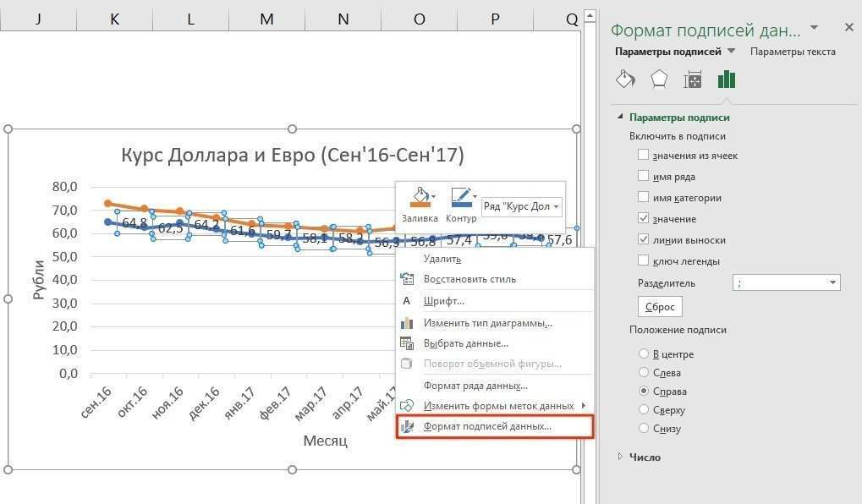Close the Формат подписей данных pane
862x504 pixels.
pos(848,27)
